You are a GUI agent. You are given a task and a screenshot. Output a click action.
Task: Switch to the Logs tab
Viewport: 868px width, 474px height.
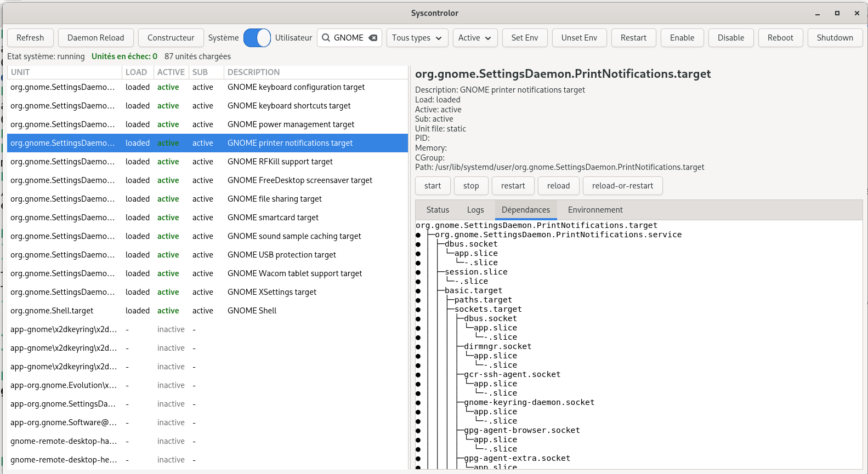(x=475, y=210)
